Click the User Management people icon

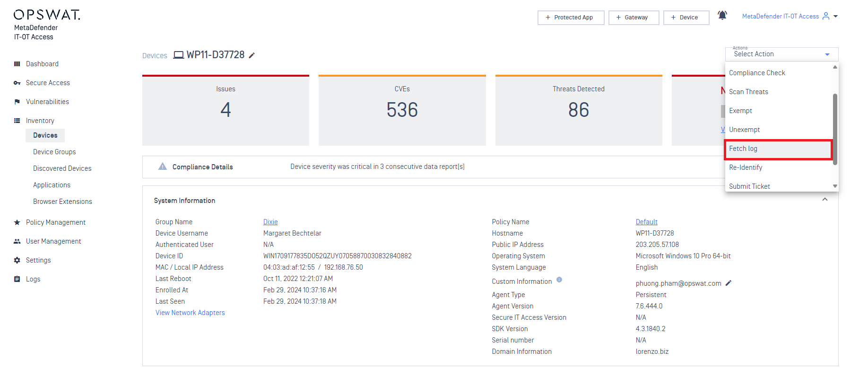point(17,241)
